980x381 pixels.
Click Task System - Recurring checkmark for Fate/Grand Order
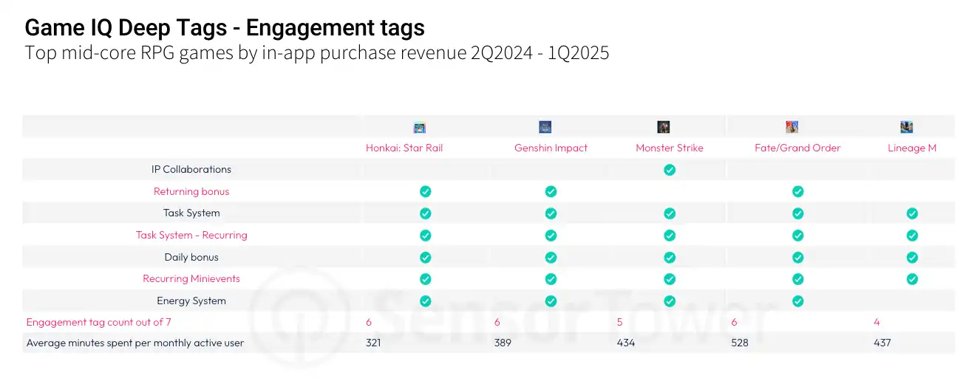click(x=798, y=236)
